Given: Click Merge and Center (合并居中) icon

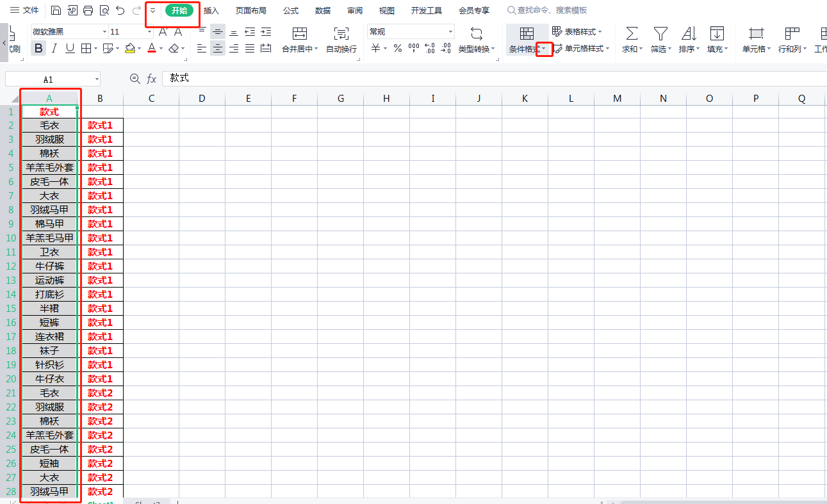Looking at the screenshot, I should pyautogui.click(x=299, y=33).
